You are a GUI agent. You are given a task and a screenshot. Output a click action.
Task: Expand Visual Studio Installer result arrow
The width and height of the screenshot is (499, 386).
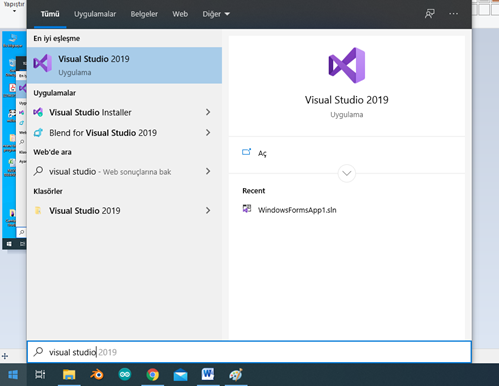208,112
